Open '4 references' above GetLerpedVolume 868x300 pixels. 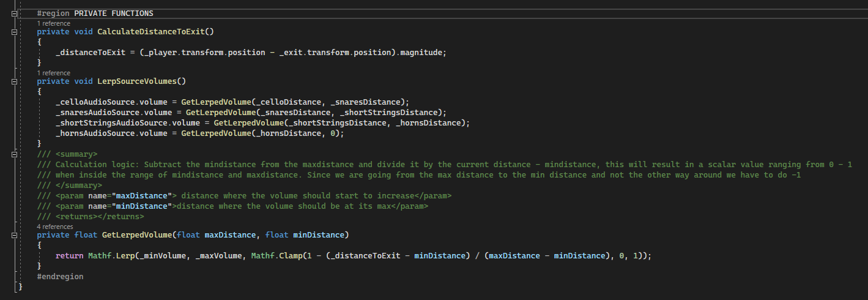pos(55,227)
